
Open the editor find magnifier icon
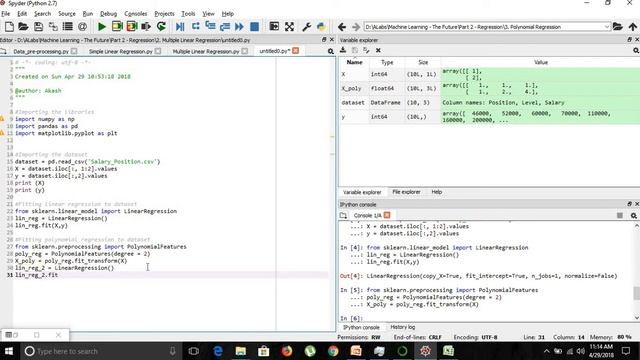pos(331,51)
